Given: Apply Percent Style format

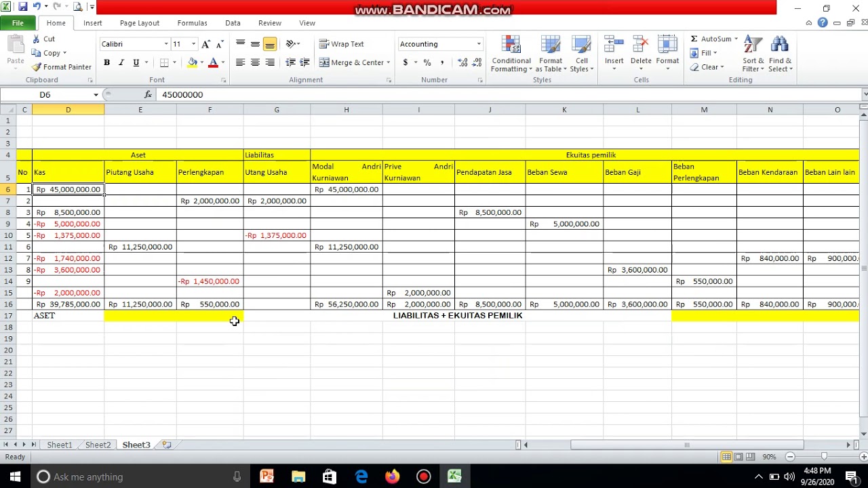Looking at the screenshot, I should [x=427, y=62].
